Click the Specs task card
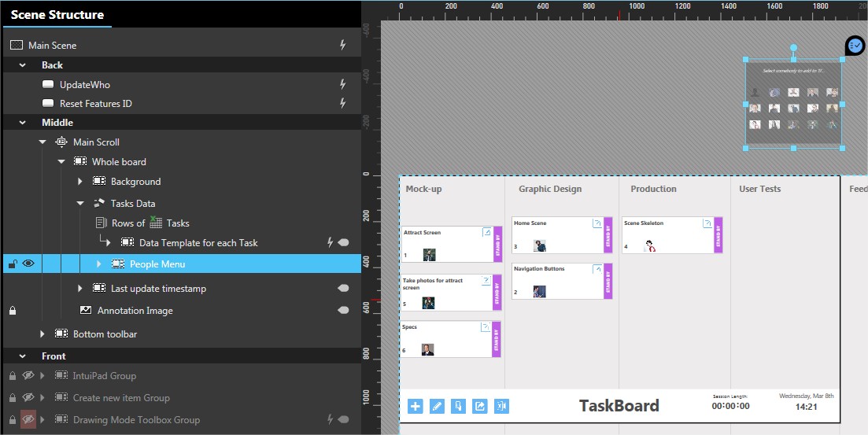Viewport: 868px width, 435px height. [x=451, y=339]
